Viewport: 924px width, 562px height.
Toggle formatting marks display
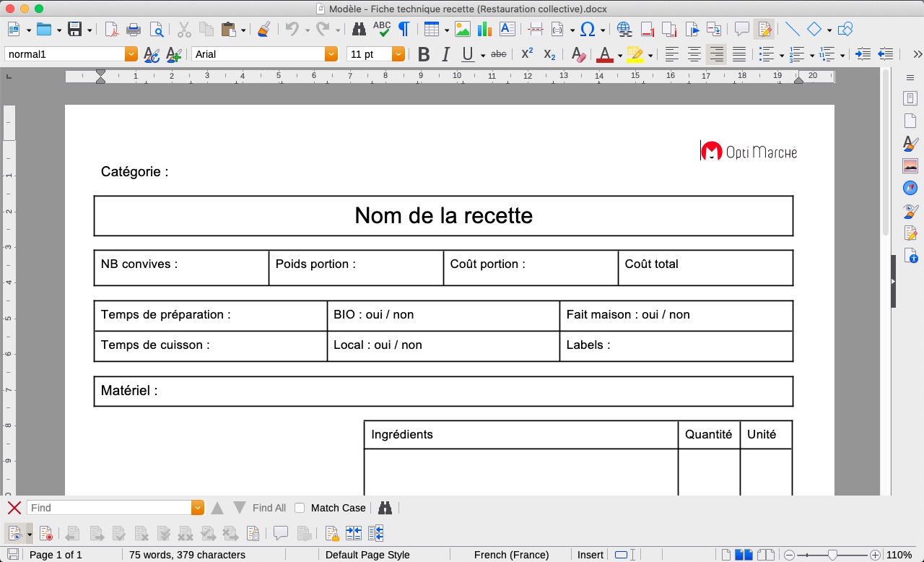pyautogui.click(x=404, y=29)
